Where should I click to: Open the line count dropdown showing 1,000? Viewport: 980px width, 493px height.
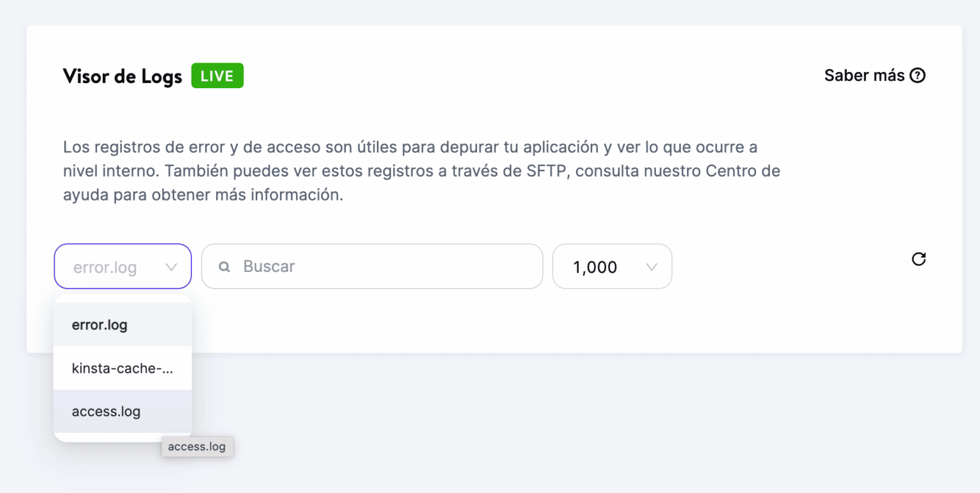point(611,266)
